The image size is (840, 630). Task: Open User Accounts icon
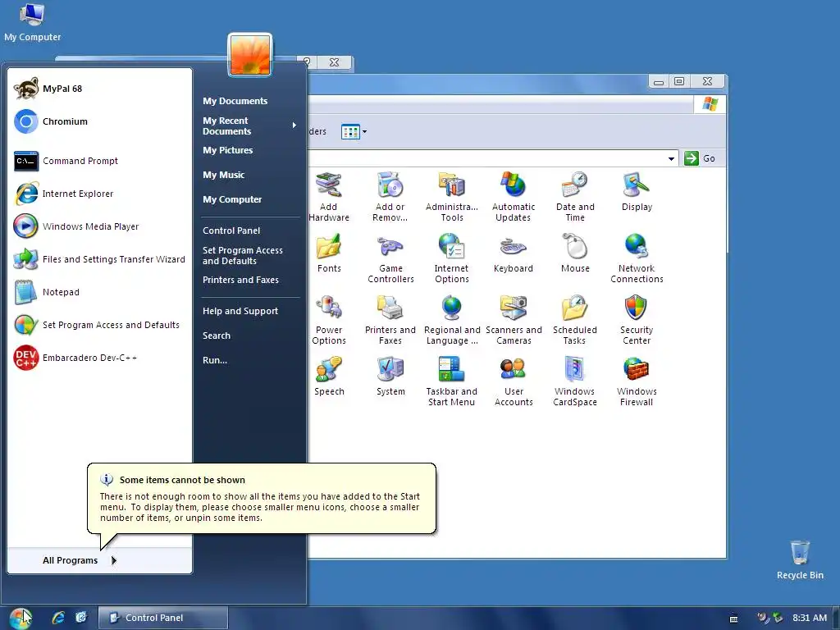coord(514,381)
